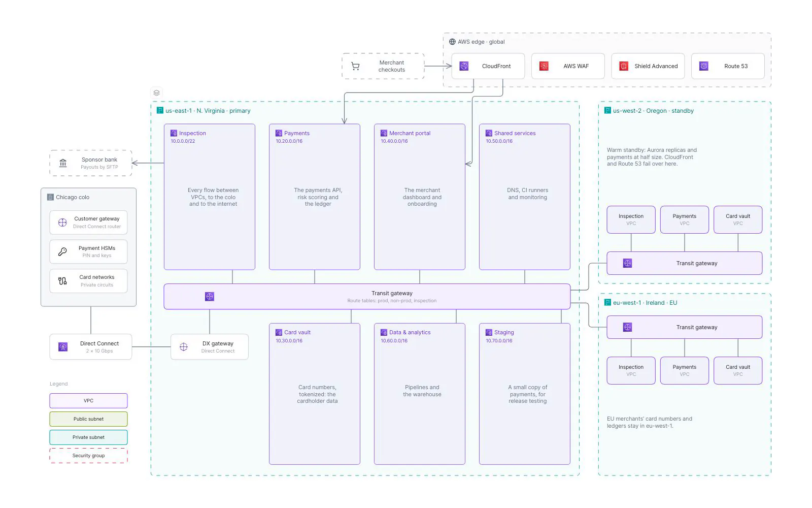Click the AWS WAF red icon
This screenshot has height=508, width=812.
click(544, 66)
